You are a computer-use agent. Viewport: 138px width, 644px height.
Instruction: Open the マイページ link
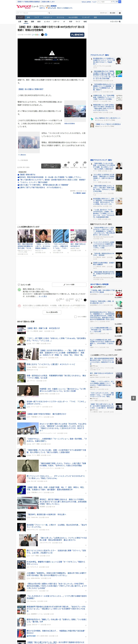[x=103, y=13]
